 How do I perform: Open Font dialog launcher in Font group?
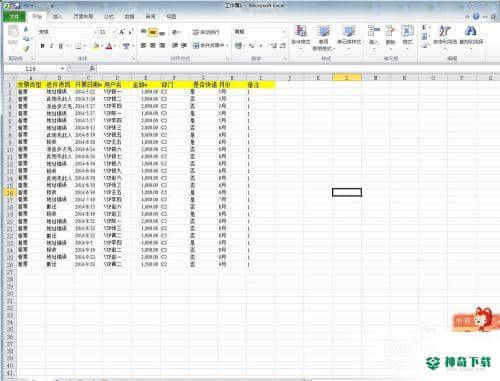[x=134, y=59]
